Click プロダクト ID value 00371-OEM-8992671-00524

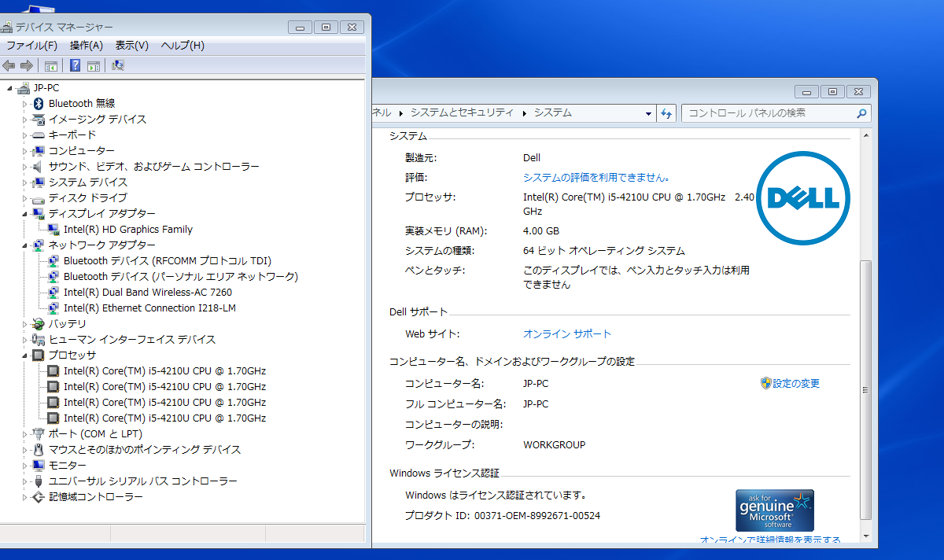tap(537, 516)
